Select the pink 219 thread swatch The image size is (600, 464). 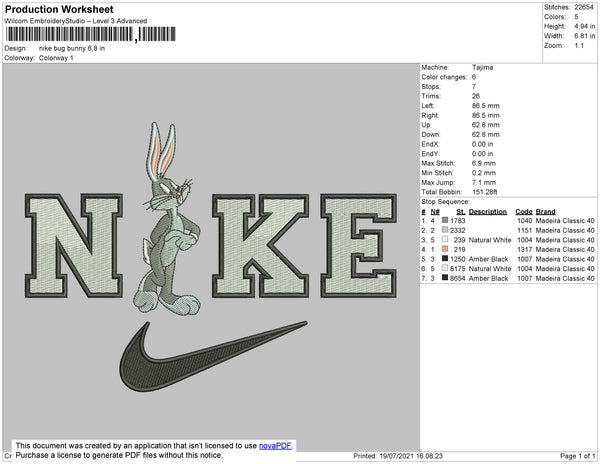(x=445, y=249)
